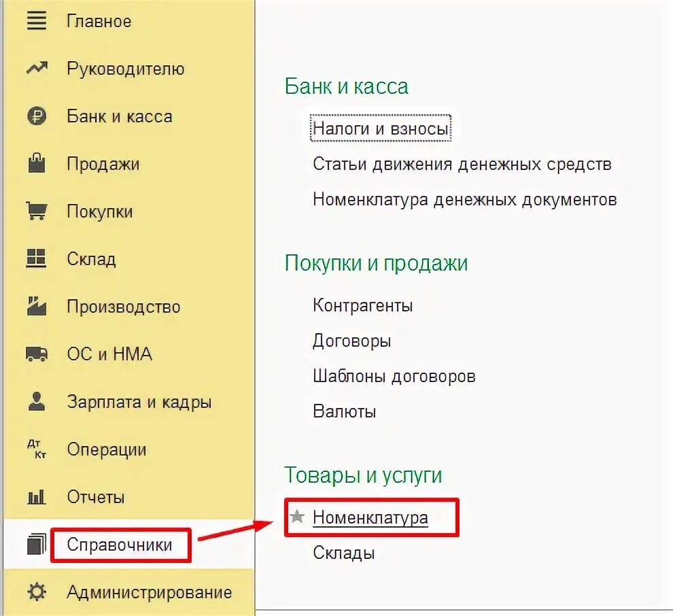The width and height of the screenshot is (673, 616).
Task: Open the Валюты directory
Action: point(344,411)
